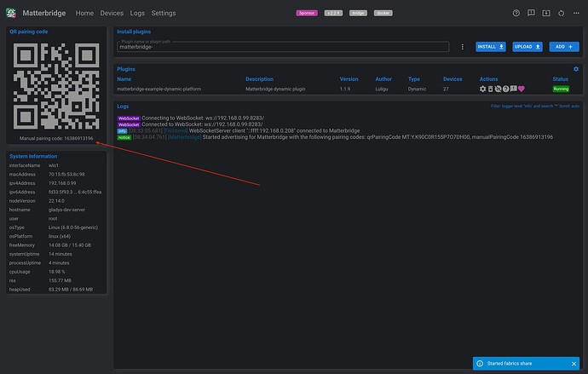Screen dimensions: 588x374
Task: Open the plugin help question icon
Action: (x=506, y=89)
